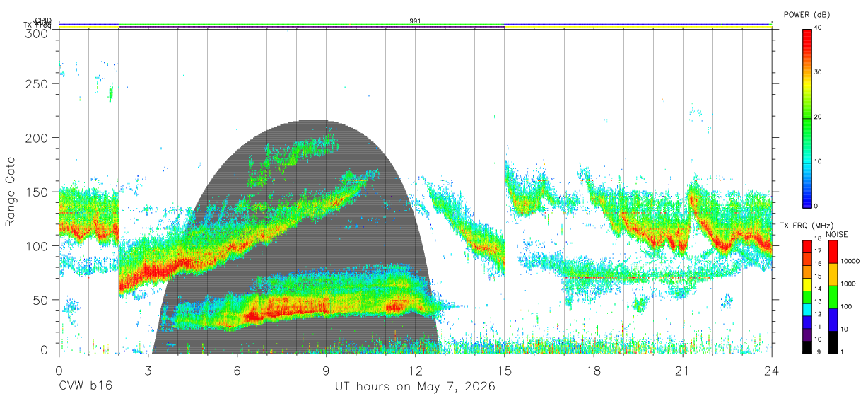The height and width of the screenshot is (401, 868).
Task: Click the 15 label on TX FRQ scale
Action: [818, 276]
